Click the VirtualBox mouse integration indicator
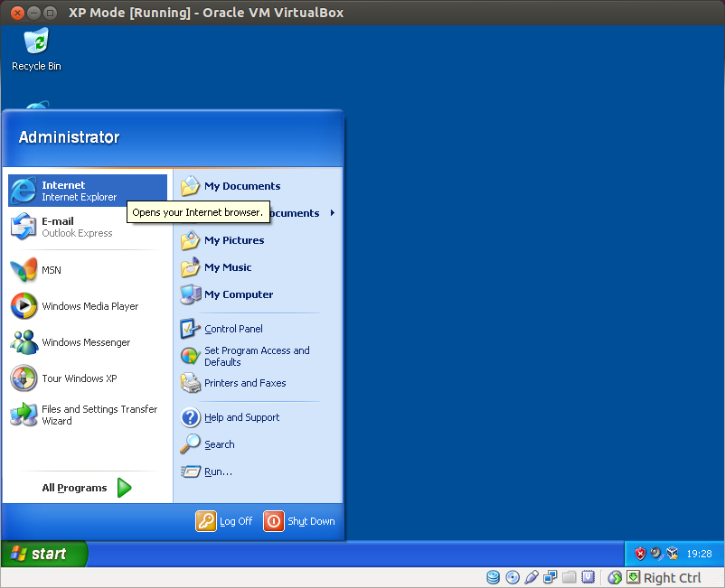The height and width of the screenshot is (588, 725). tap(615, 577)
